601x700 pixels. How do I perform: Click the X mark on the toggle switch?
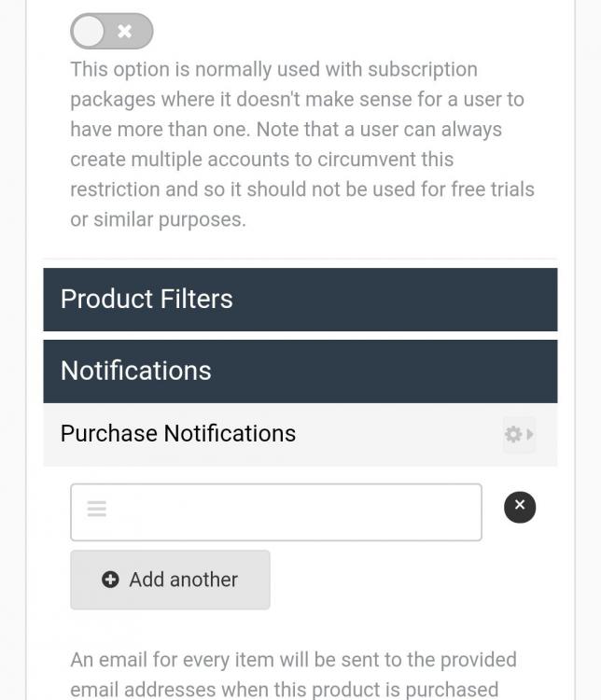[125, 32]
